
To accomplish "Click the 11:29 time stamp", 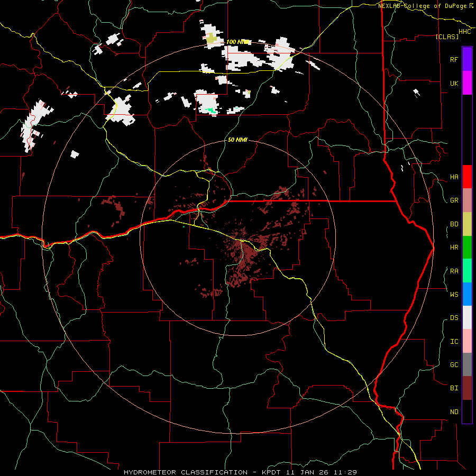I will coord(345,472).
